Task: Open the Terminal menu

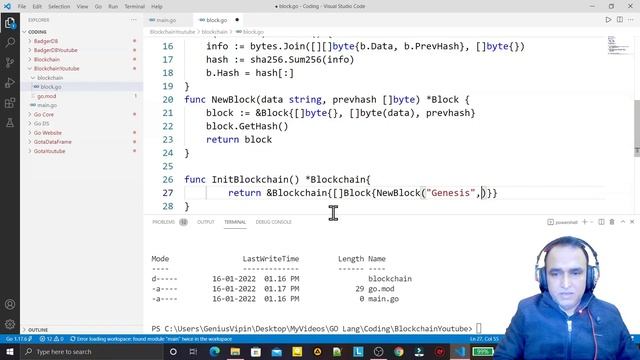Action: coord(135,7)
